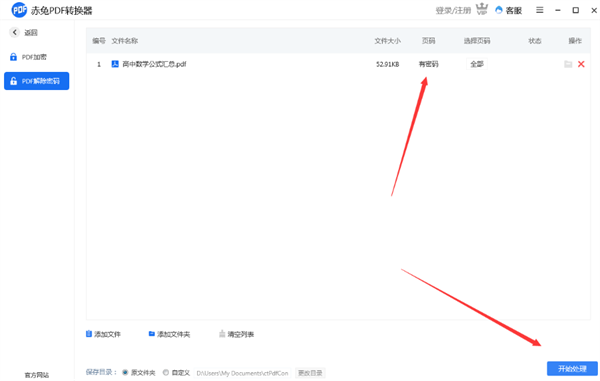Click the VIP crown icon

482,9
